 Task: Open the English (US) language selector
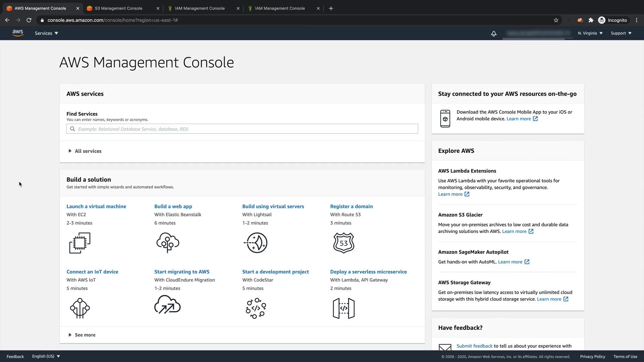point(46,356)
